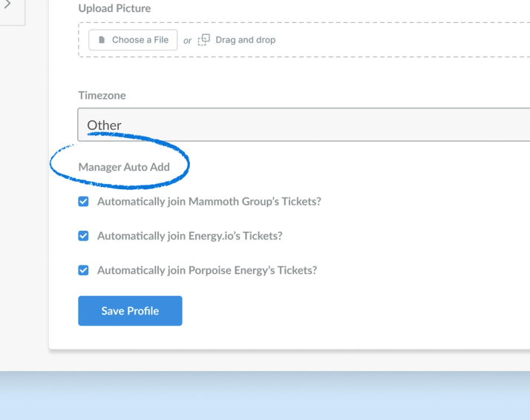Open the Timezone dropdown showing Other
This screenshot has height=420, width=530.
point(304,125)
